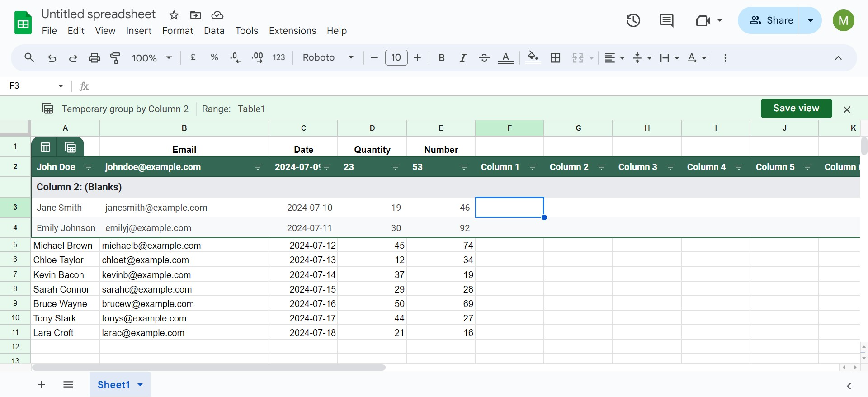Decrease decimal places
This screenshot has height=397, width=868.
[236, 58]
